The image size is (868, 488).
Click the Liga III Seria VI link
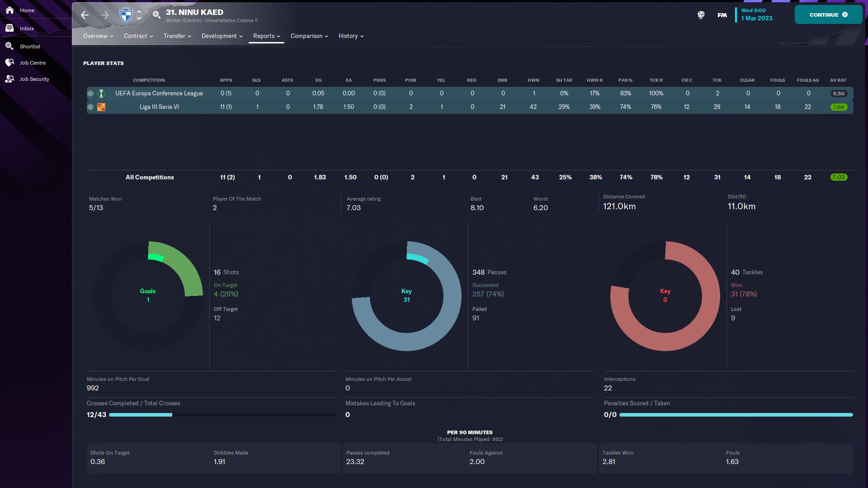click(159, 107)
